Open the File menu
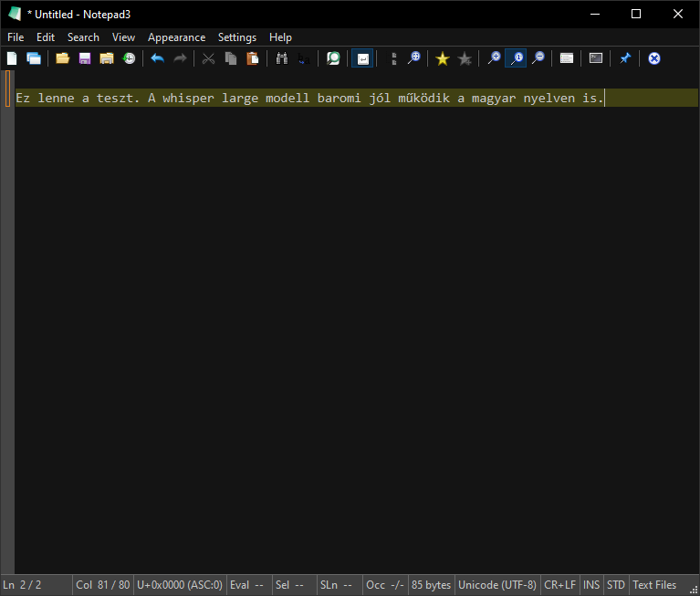Screen dimensions: 700x596 coord(16,37)
